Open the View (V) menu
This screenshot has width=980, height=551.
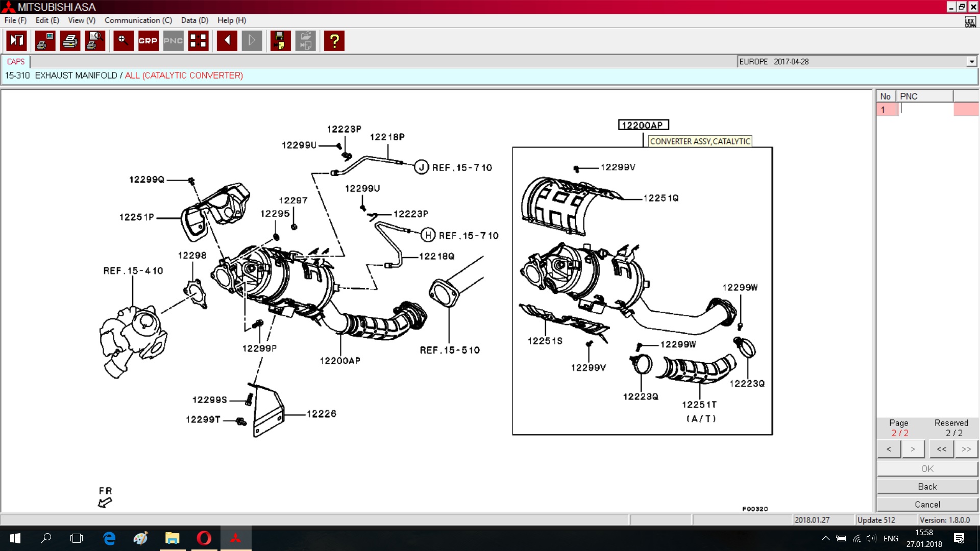pyautogui.click(x=82, y=20)
